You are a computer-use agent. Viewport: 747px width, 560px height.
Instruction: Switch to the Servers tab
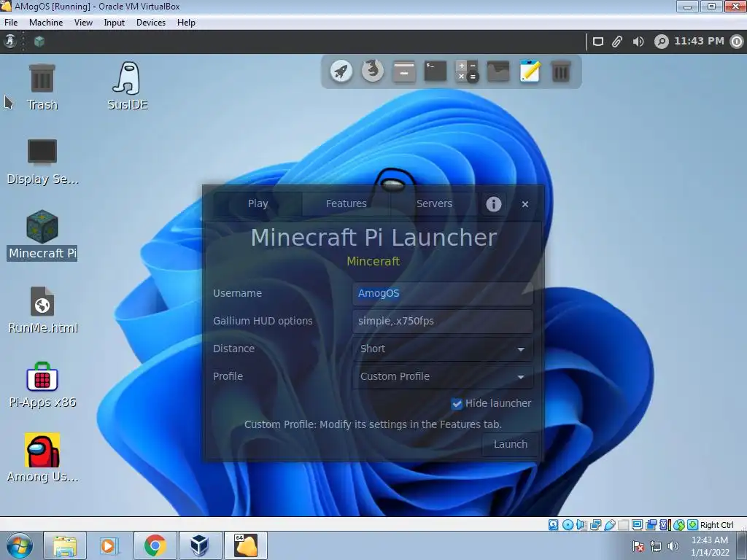(x=434, y=204)
